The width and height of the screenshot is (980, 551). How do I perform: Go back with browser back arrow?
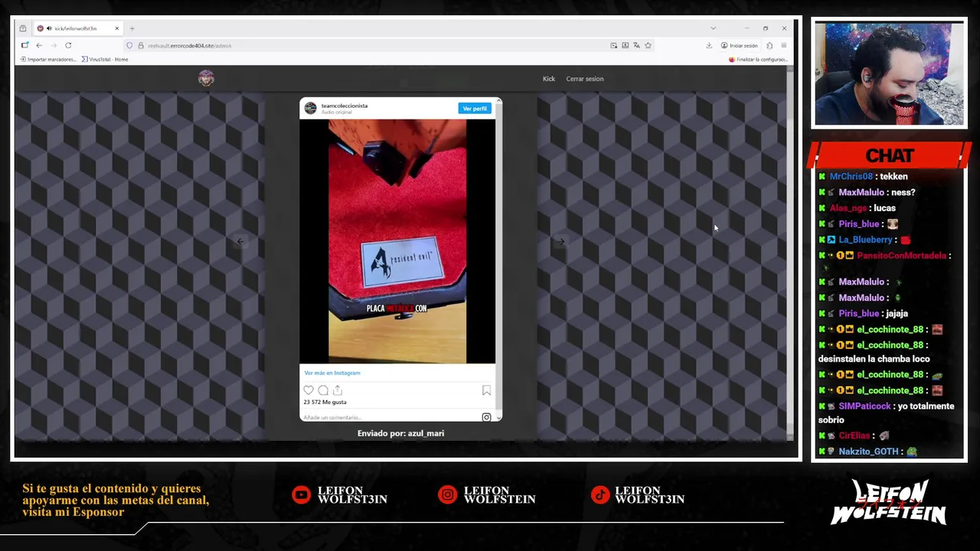39,45
